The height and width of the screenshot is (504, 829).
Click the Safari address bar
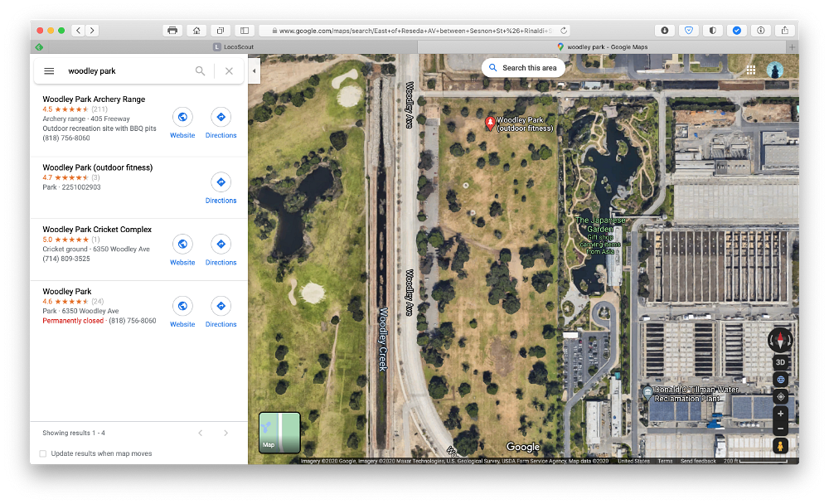[x=415, y=31]
